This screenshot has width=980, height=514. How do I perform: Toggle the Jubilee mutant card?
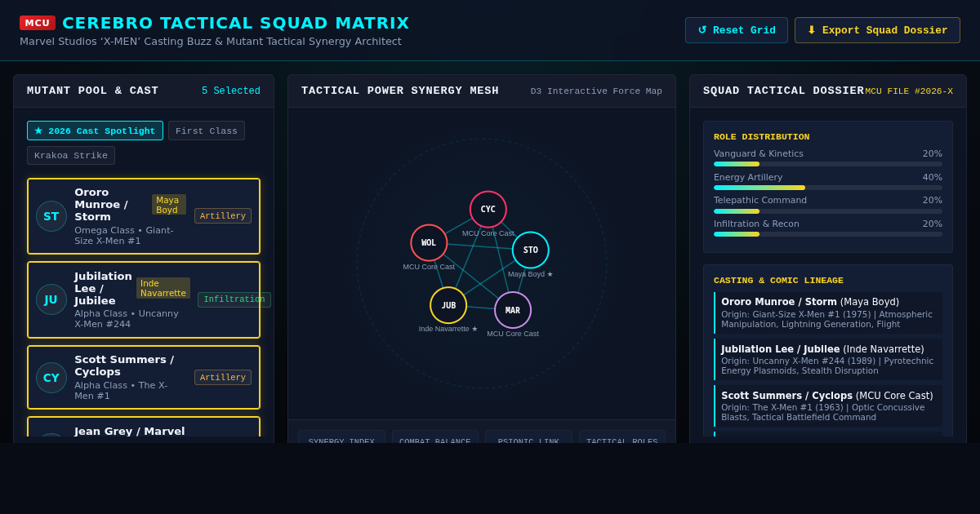(x=144, y=299)
